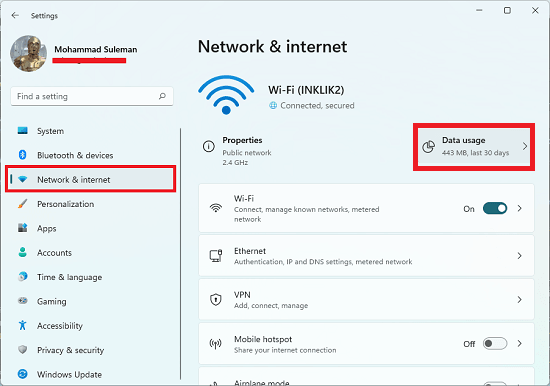Open Bluetooth & devices settings
This screenshot has height=386, width=550.
pyautogui.click(x=90, y=155)
